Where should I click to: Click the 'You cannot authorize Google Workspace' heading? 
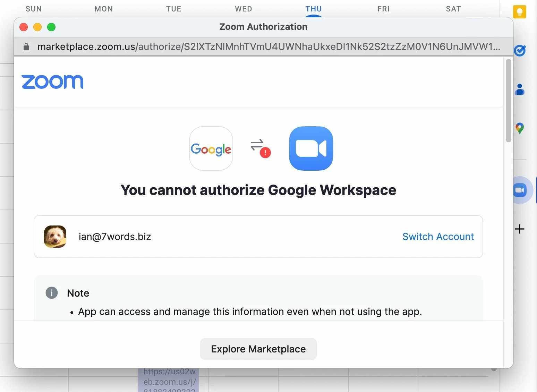point(258,190)
